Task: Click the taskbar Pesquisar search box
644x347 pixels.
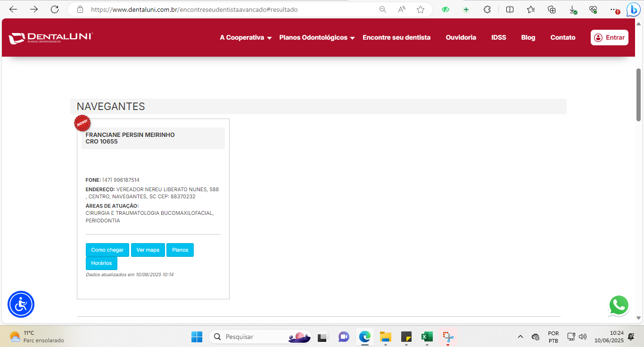Action: tap(260, 337)
